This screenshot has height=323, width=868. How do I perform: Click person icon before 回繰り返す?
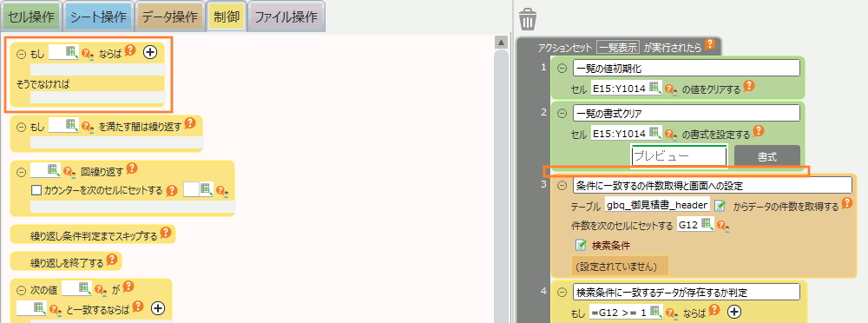69,171
